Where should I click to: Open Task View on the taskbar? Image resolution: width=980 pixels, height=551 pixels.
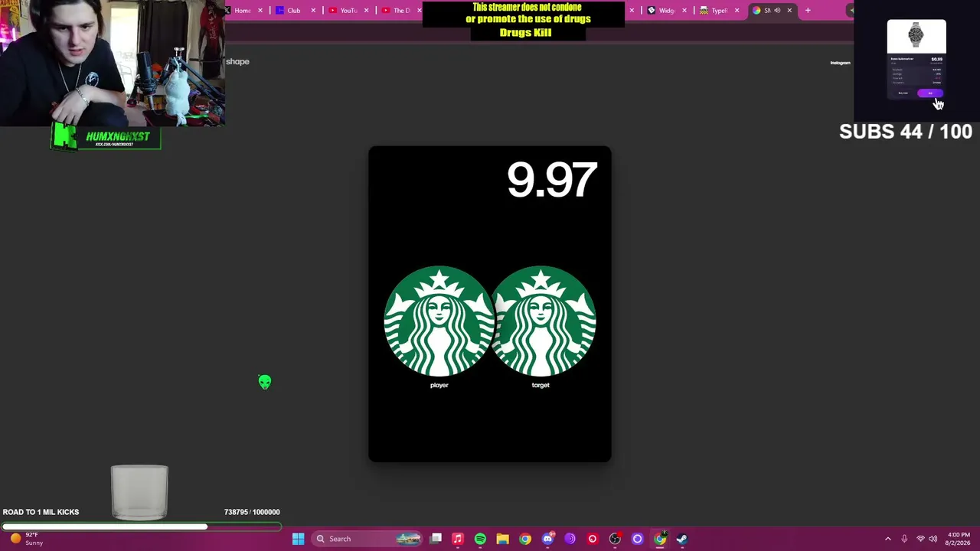(x=436, y=539)
